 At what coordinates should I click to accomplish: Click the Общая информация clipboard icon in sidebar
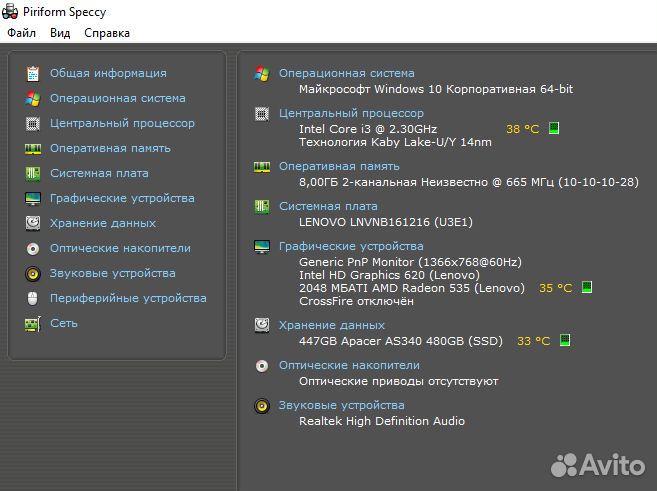click(33, 73)
